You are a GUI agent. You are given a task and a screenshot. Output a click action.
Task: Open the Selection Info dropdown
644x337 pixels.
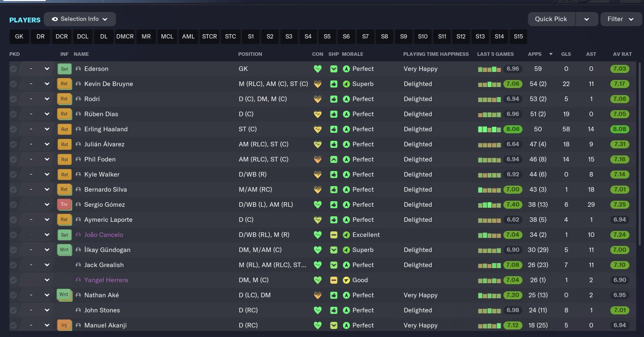(x=79, y=19)
